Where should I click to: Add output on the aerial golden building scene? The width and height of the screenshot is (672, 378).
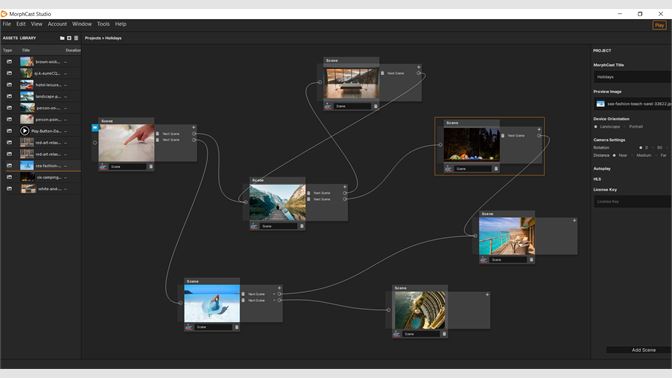[487, 294]
